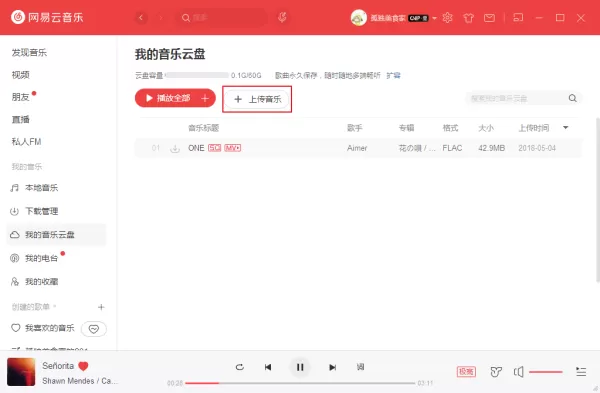Screen dimensions: 600x393
Task: Switch to mini player mode icon
Action: 518,18
